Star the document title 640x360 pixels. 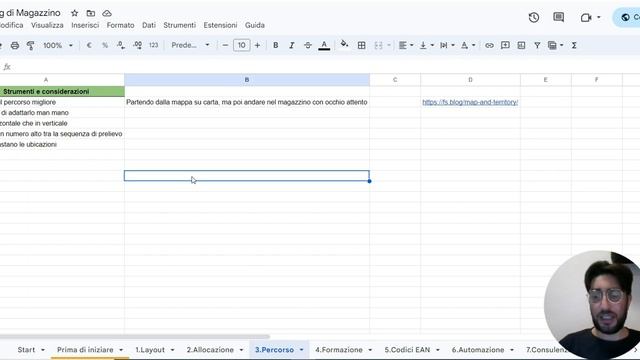pos(74,13)
